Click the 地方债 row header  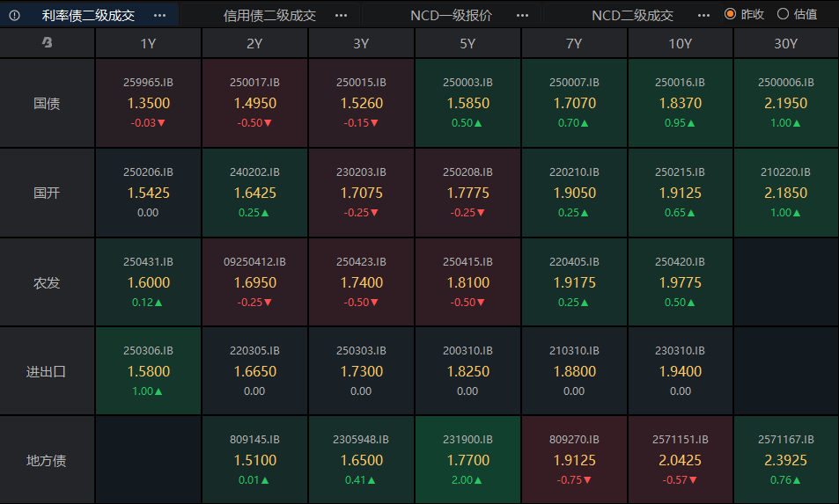pyautogui.click(x=47, y=460)
